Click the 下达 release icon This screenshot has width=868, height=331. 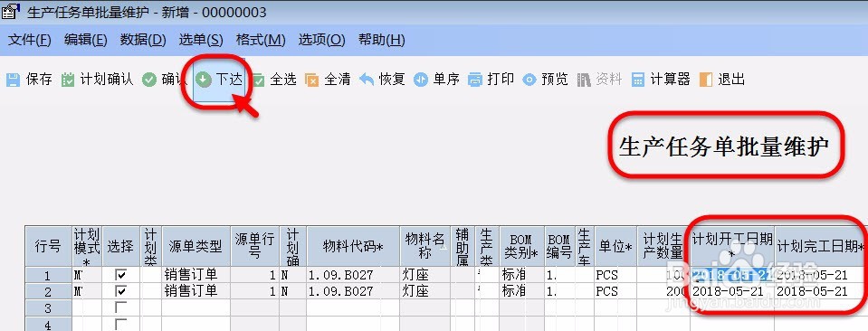click(x=205, y=80)
